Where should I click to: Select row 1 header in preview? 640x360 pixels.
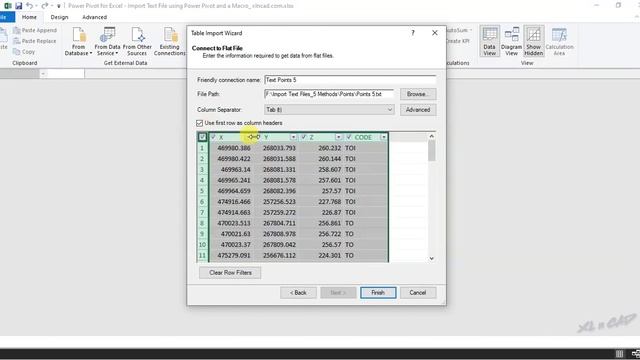(202, 148)
